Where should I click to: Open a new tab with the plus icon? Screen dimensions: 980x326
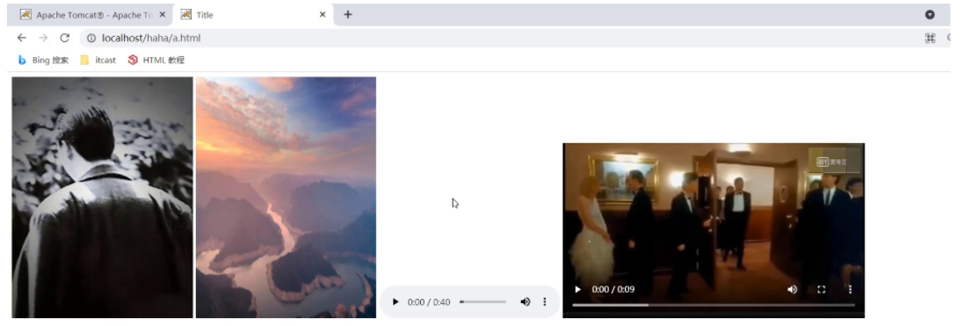click(348, 14)
